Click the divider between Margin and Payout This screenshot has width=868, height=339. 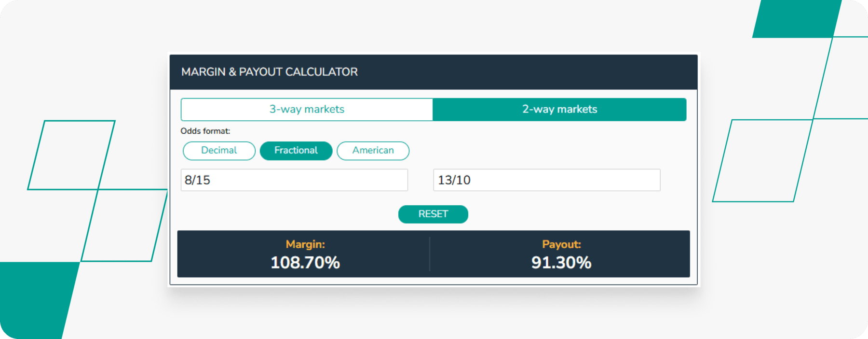pyautogui.click(x=430, y=254)
